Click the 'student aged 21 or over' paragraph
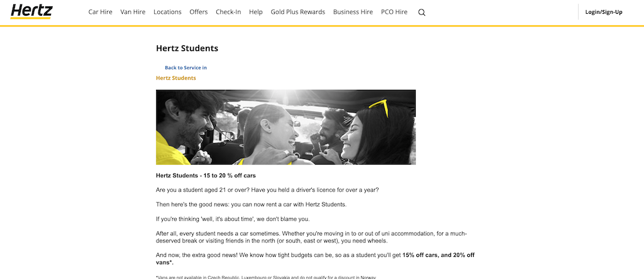 (267, 190)
